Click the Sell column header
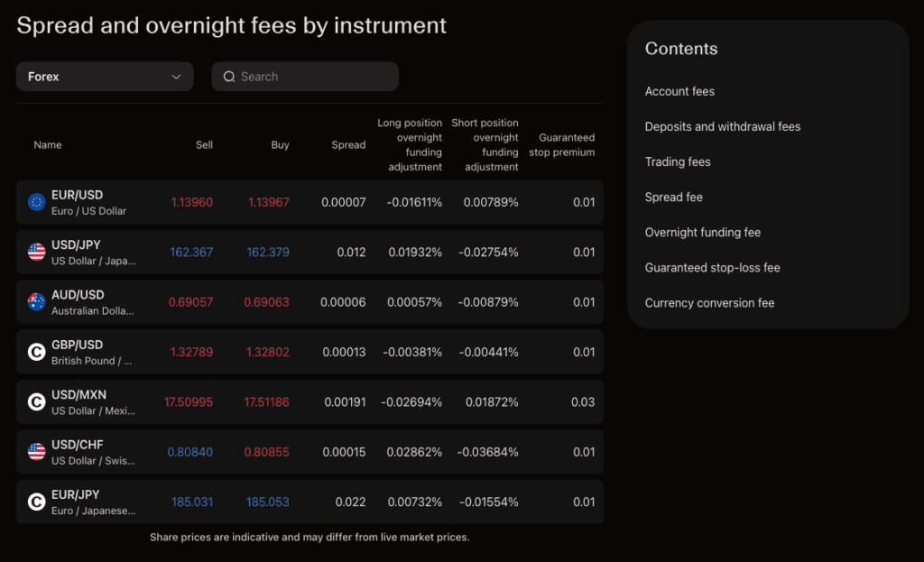The height and width of the screenshot is (562, 924). pos(205,145)
